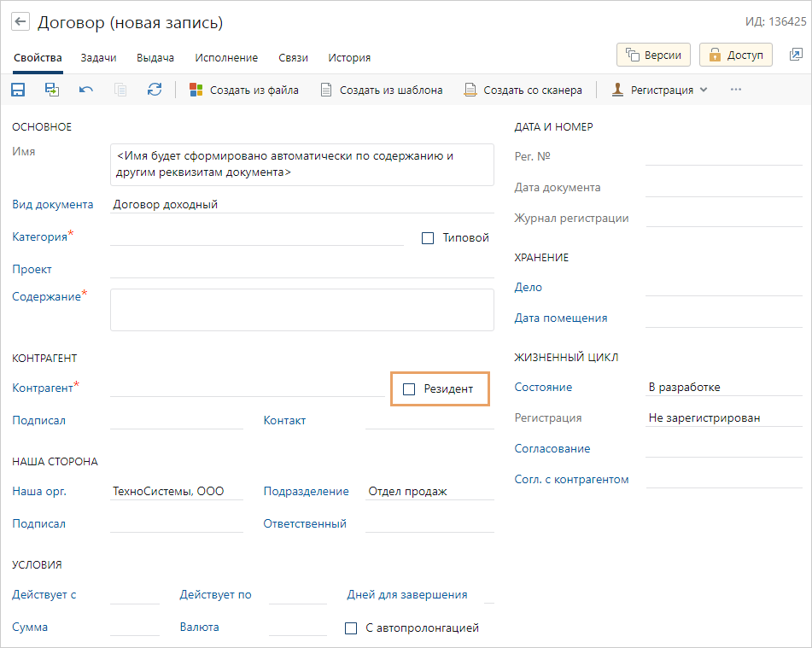
Task: Click the back arrow next to Договор
Action: coord(21,23)
